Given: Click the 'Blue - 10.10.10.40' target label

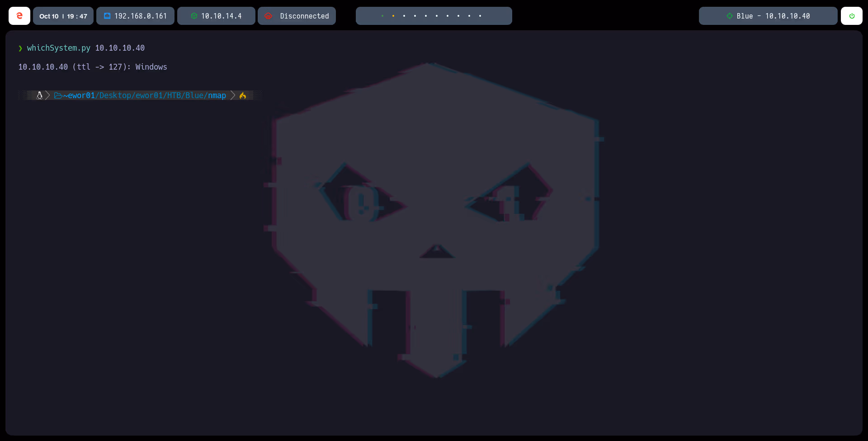Looking at the screenshot, I should point(773,16).
